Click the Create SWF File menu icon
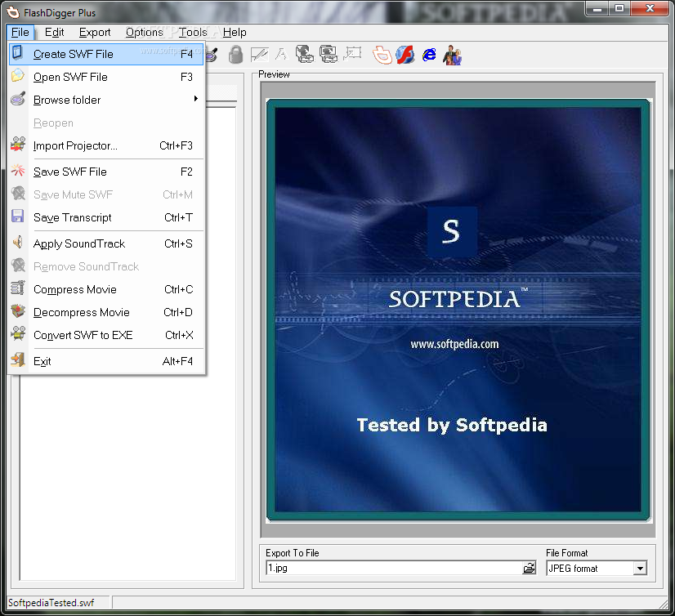This screenshot has height=616, width=675. (x=18, y=53)
